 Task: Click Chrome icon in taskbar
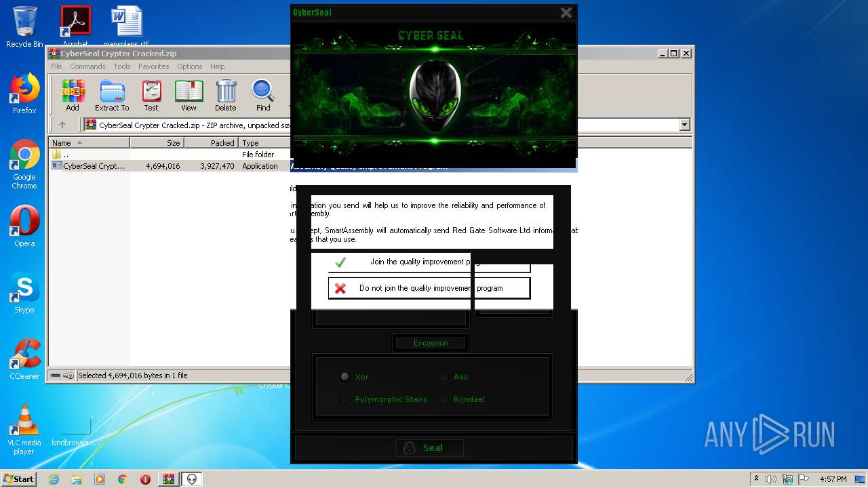(123, 479)
